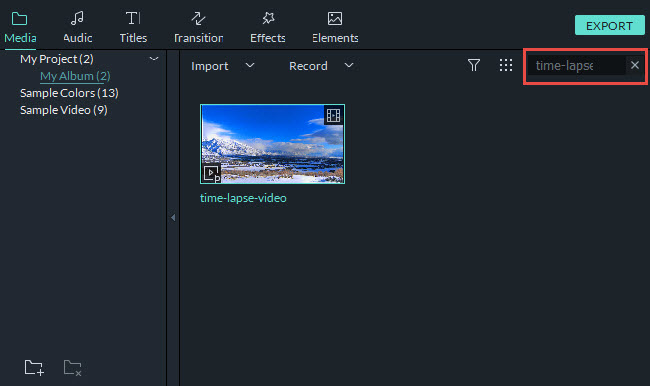Select My Album (2) in tree
Viewport: 650px width, 386px height.
click(75, 76)
